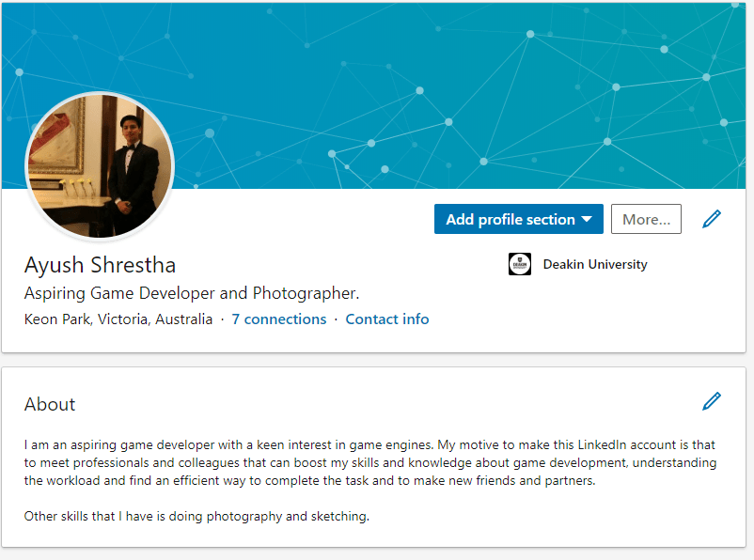Click the Deakin University text link

pos(595,265)
